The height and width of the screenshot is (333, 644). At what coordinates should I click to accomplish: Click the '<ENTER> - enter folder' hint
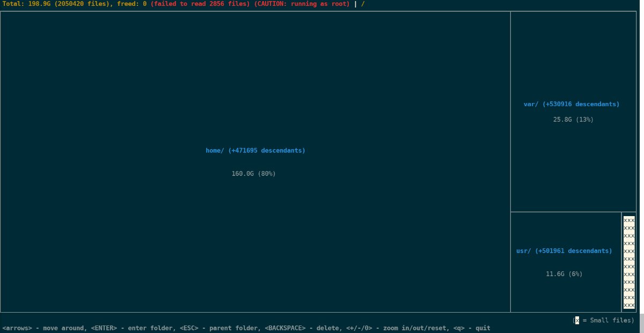(x=131, y=328)
